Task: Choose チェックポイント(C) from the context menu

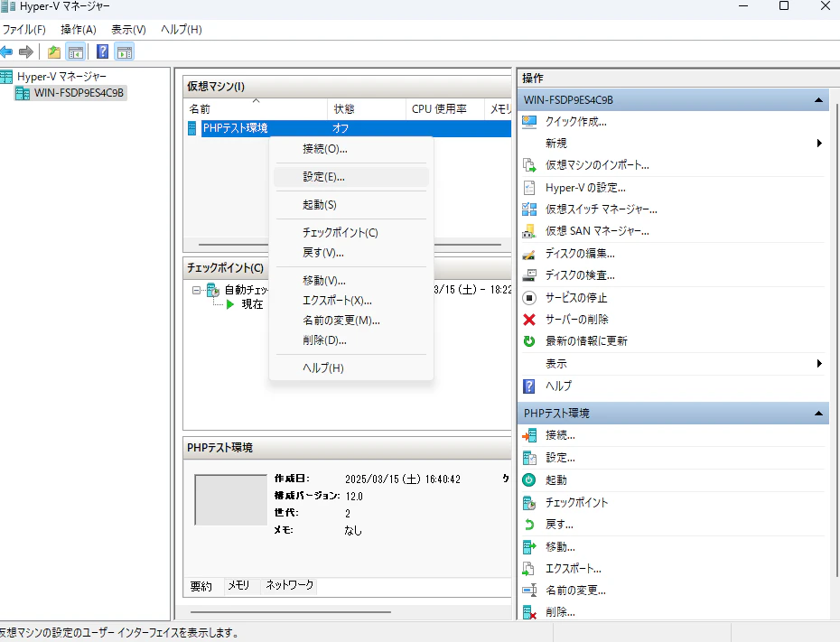Action: [x=351, y=232]
